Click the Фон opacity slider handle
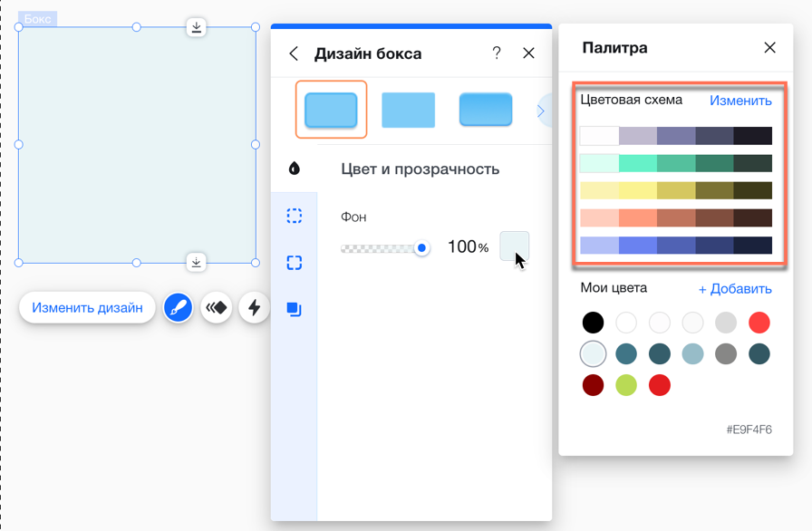Viewport: 812px width, 531px height. 422,248
